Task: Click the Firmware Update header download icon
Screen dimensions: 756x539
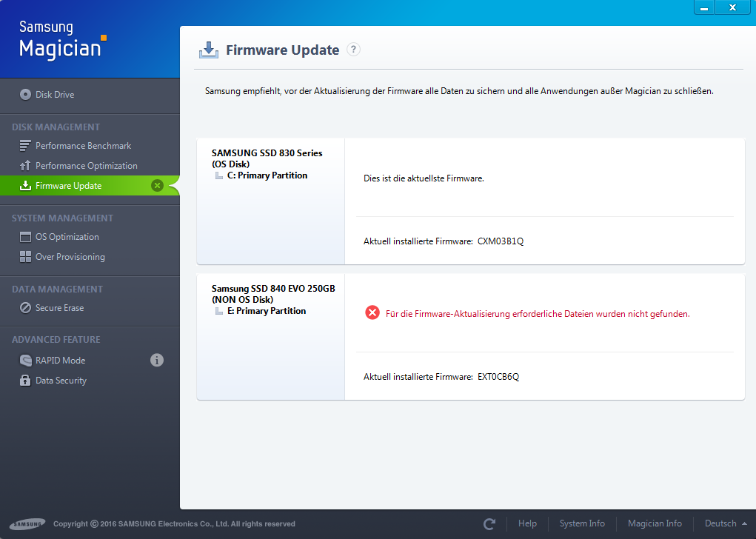Action: [x=208, y=50]
